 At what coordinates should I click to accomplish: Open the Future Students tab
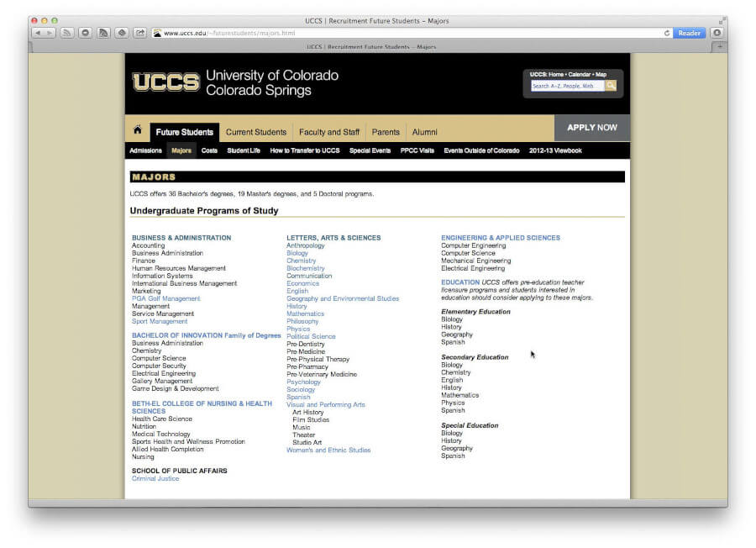pos(184,132)
